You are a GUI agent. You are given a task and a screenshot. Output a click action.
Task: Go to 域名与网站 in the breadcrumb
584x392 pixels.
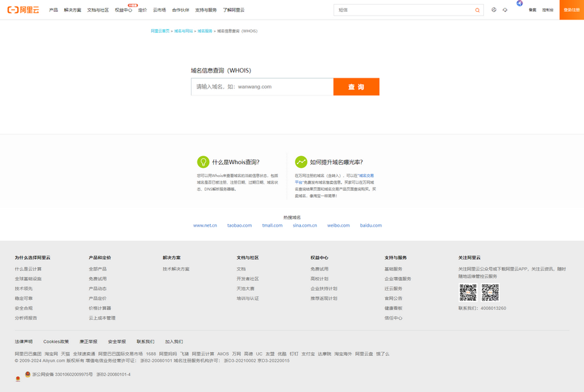183,31
